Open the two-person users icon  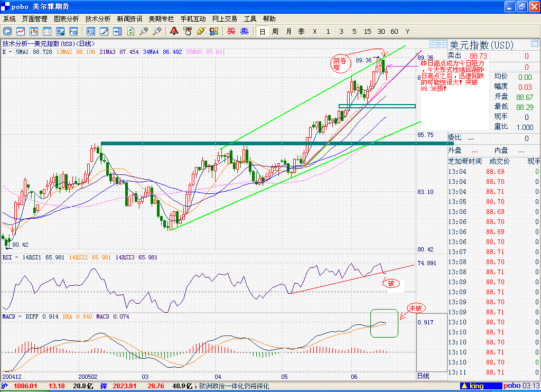[214, 31]
